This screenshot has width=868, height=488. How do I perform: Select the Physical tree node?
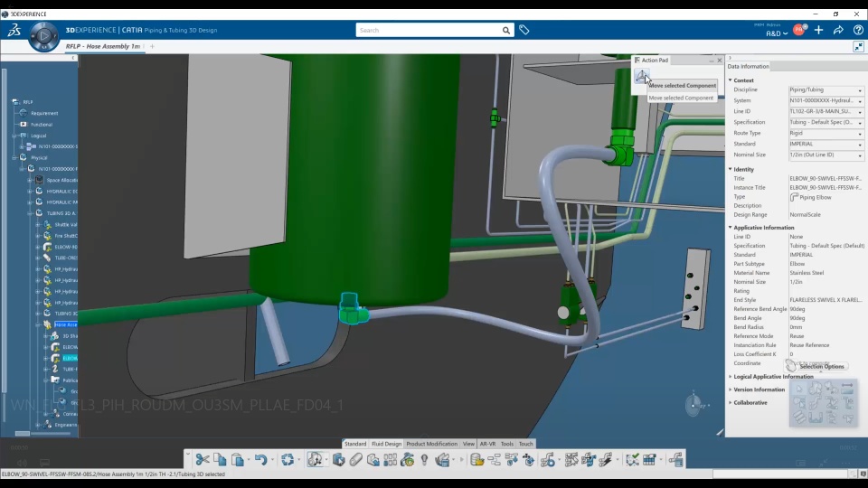(39, 157)
